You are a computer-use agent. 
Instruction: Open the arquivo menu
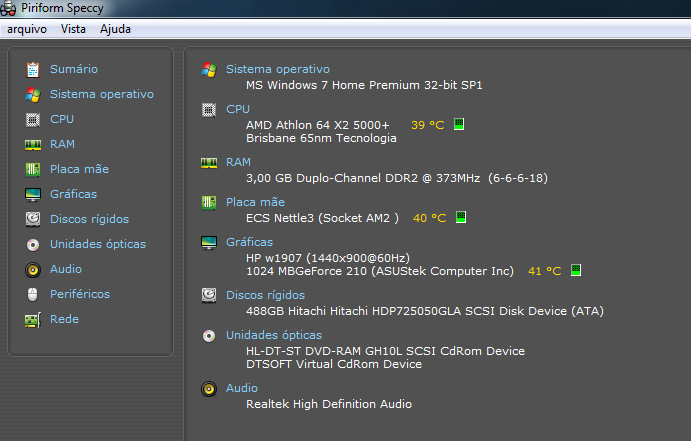click(x=27, y=29)
